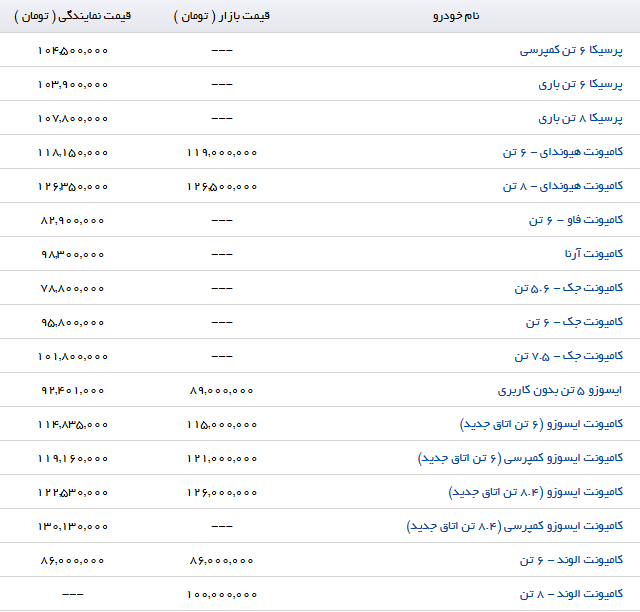Select dealer price ۱۲۶,۳۵۰,۰۰۰

[73, 187]
